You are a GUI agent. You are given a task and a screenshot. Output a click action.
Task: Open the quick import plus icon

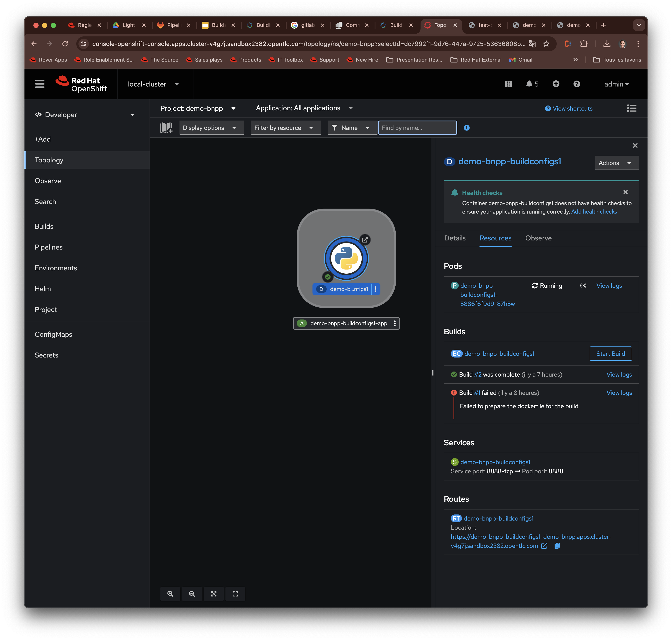coord(556,84)
